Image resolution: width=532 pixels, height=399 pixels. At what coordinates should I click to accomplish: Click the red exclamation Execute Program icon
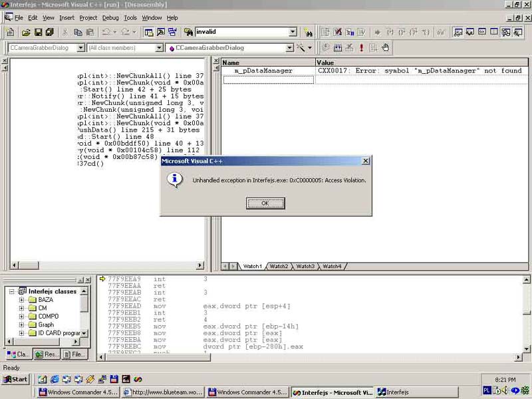coord(361,48)
